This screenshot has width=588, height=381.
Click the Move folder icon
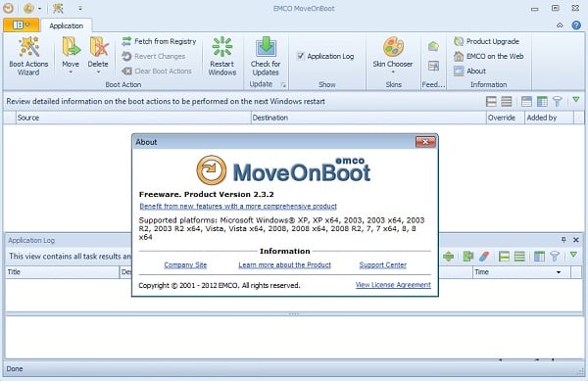tap(71, 47)
